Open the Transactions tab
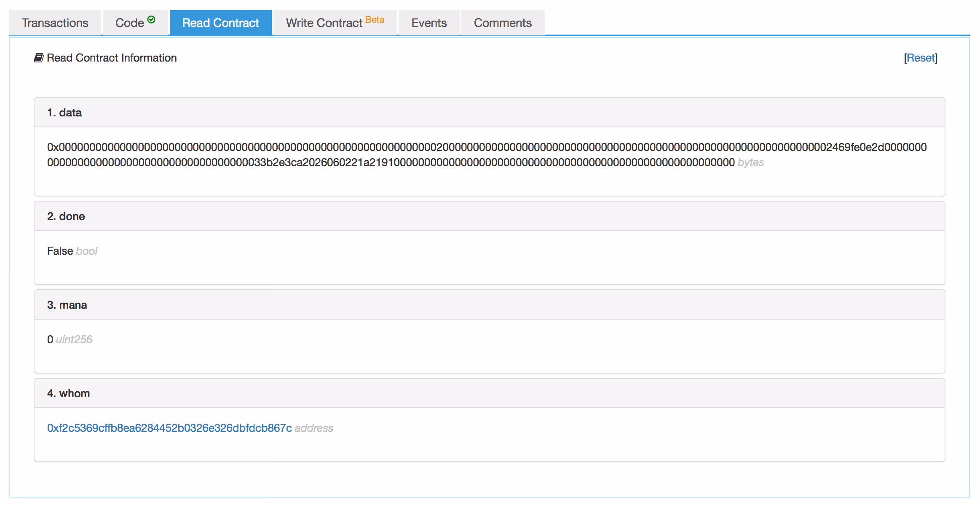The image size is (980, 506). (x=55, y=23)
